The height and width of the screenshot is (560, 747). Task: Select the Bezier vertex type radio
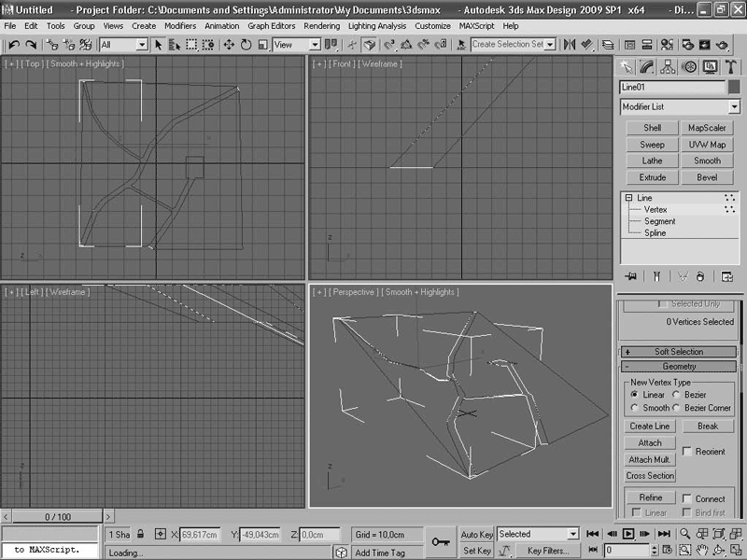[x=677, y=395]
